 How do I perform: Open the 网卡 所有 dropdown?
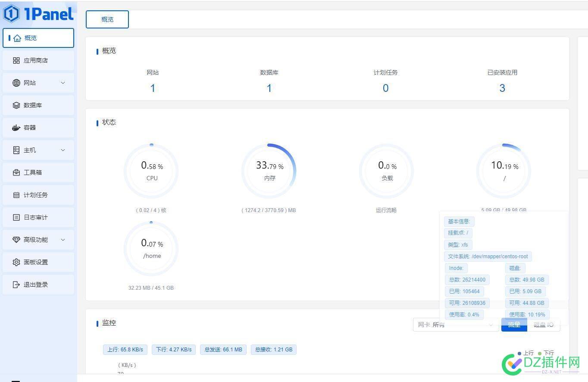[456, 325]
